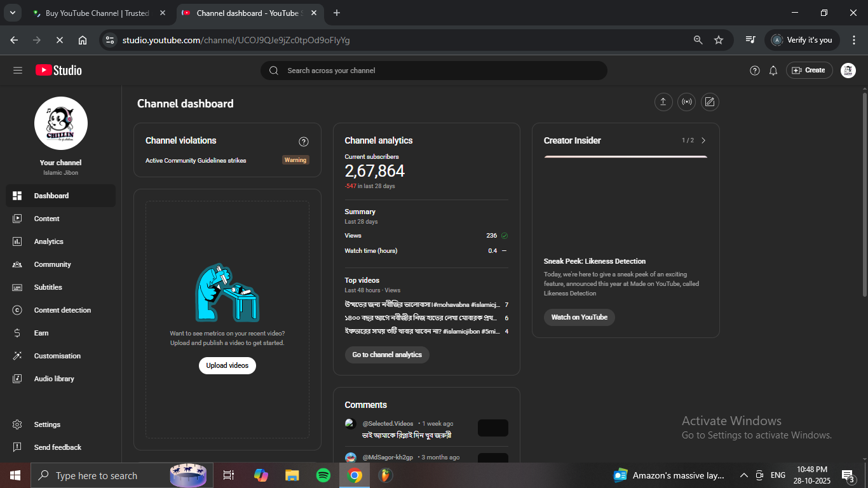This screenshot has height=488, width=868.
Task: Expand the browser tab search dropdown
Action: tap(12, 13)
